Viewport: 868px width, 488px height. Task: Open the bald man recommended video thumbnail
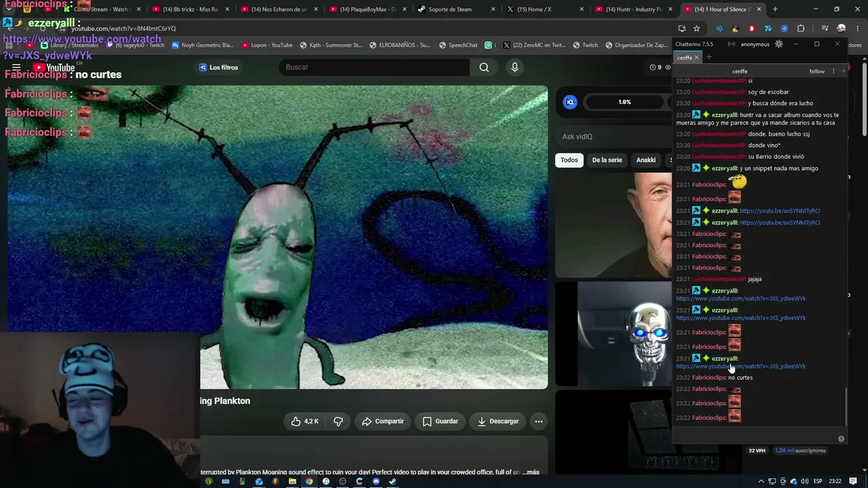coord(614,225)
